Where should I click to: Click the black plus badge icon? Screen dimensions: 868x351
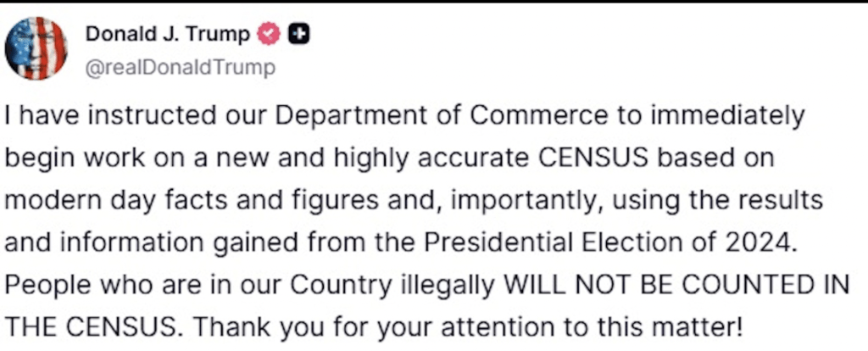(x=299, y=34)
